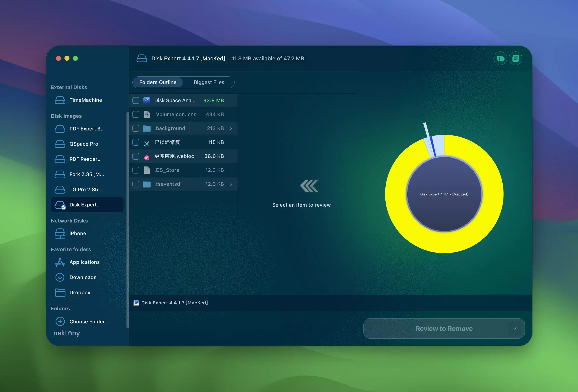Check the Disk Space Analyzer checkbox

136,100
